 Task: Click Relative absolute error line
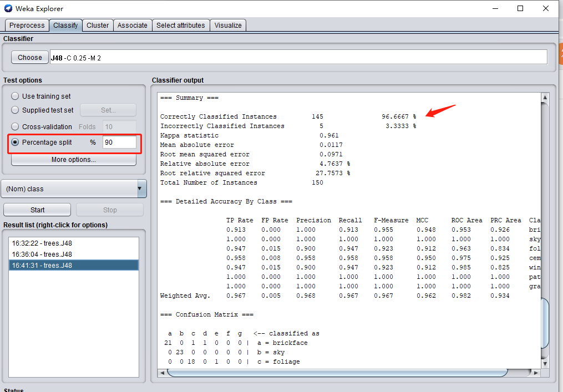point(255,164)
